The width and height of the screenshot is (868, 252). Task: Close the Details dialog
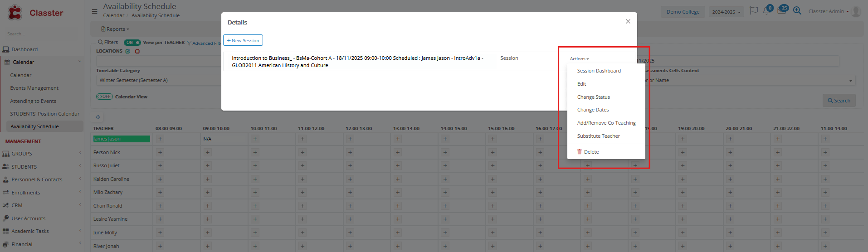coord(628,21)
